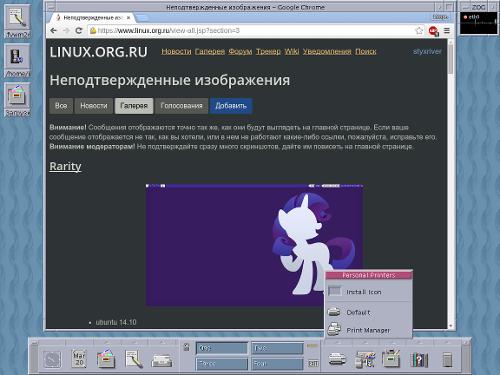Select the Новости filter tab

pyautogui.click(x=94, y=106)
